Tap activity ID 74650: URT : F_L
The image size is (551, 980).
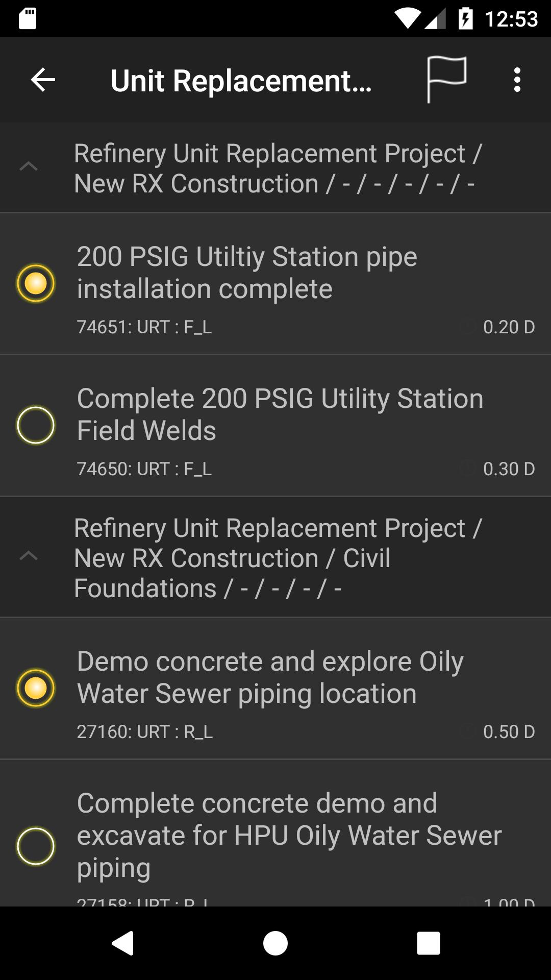coord(144,469)
